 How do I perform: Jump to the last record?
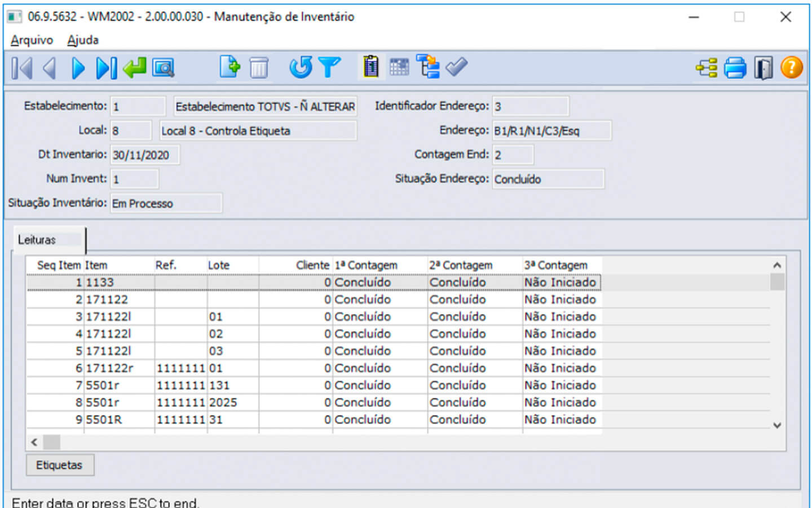coord(106,68)
